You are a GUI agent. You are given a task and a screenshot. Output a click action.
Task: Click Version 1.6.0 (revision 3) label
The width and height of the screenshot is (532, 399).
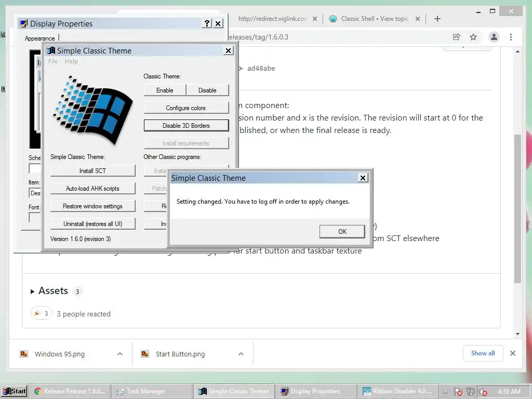pos(81,239)
